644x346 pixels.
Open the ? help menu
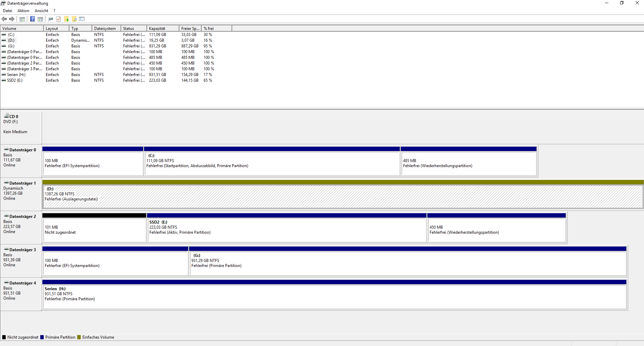(54, 11)
